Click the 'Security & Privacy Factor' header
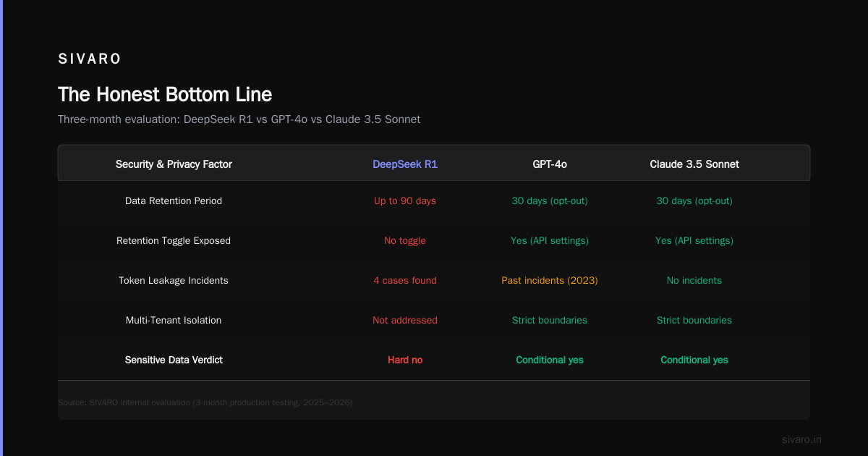Image resolution: width=868 pixels, height=456 pixels. coord(174,164)
